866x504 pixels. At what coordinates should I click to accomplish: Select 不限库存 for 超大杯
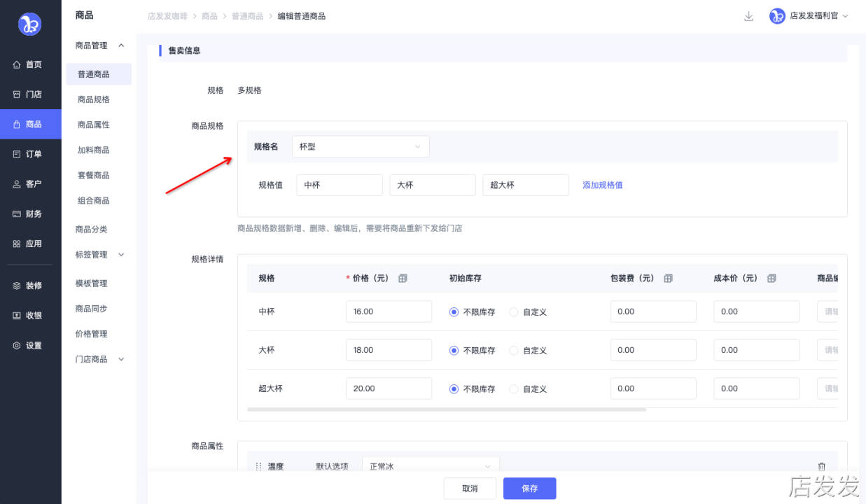(454, 389)
